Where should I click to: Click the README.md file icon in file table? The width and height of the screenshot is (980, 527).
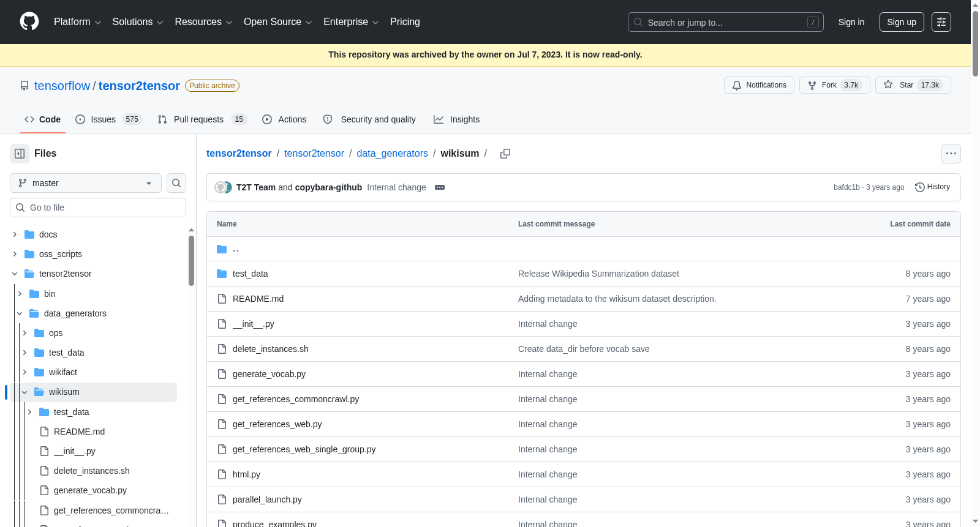[222, 299]
